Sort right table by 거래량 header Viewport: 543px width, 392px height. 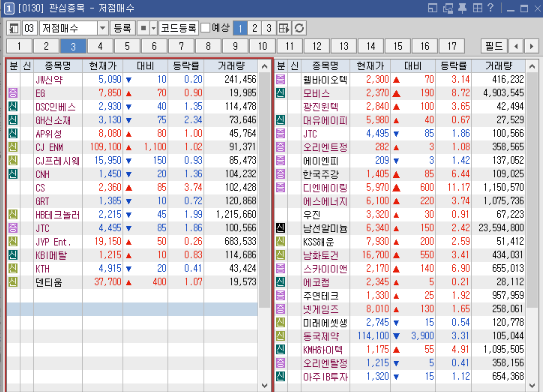(499, 66)
